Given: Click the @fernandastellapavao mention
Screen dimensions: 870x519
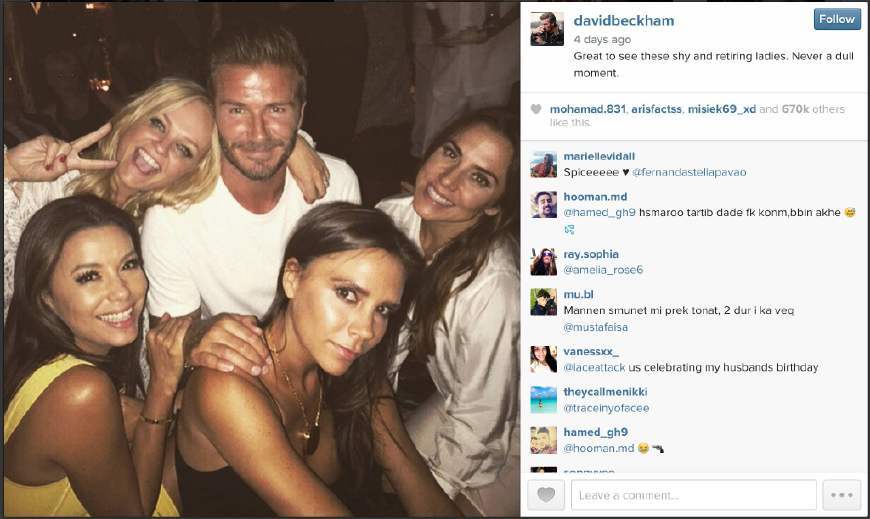Looking at the screenshot, I should (689, 173).
